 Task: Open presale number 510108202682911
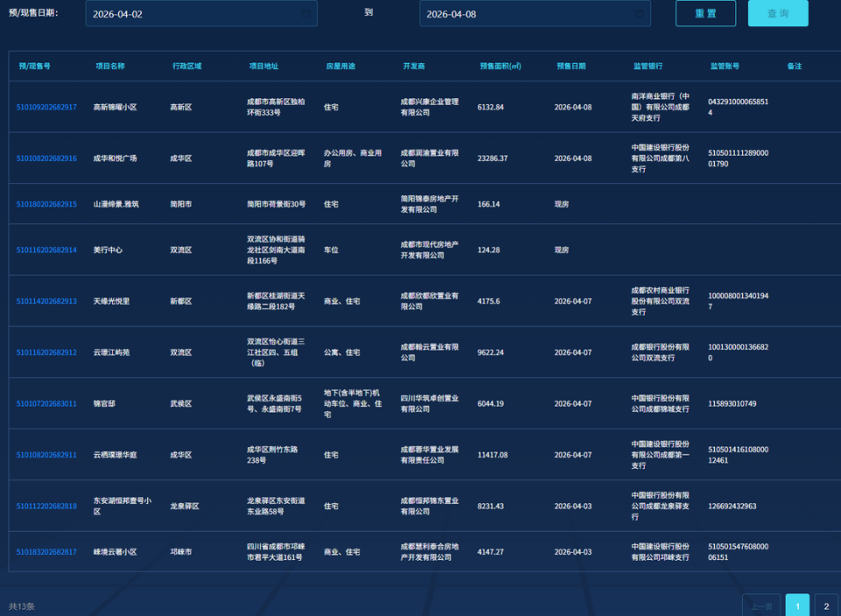tap(46, 455)
